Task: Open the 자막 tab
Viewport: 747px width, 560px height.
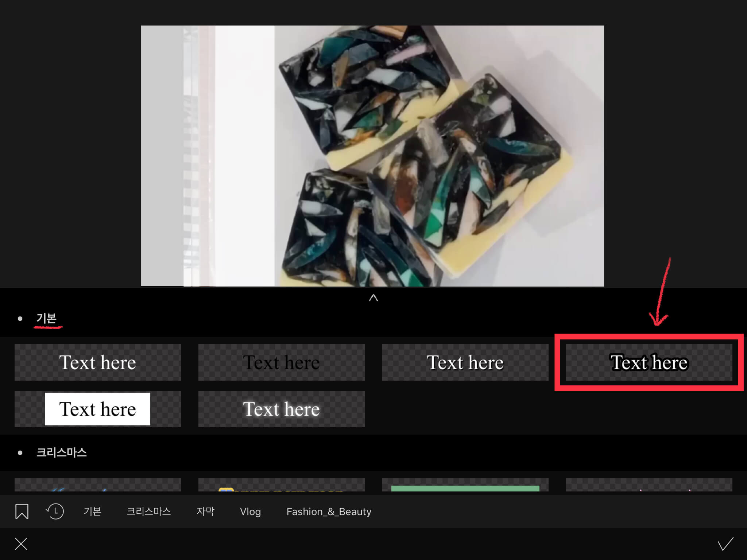Action: coord(205,511)
